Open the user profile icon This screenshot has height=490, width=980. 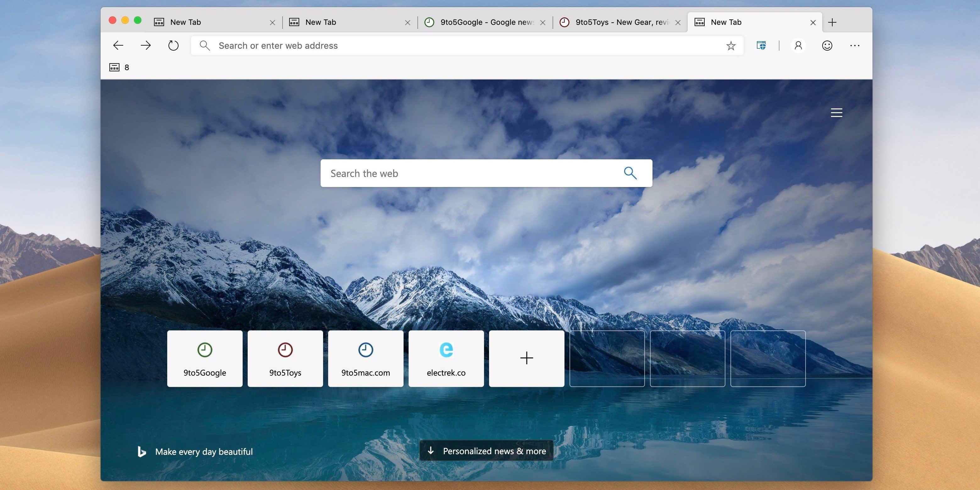click(x=799, y=46)
